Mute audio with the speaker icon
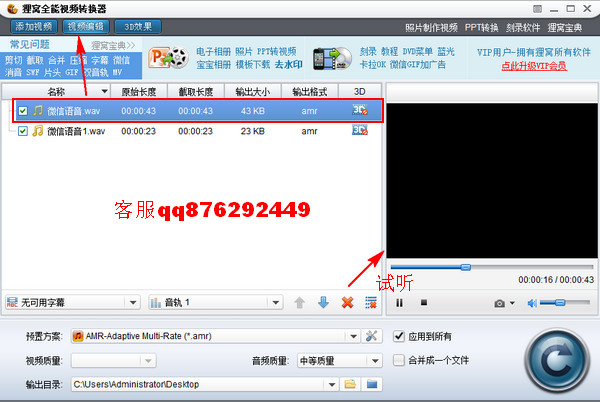 (532, 303)
